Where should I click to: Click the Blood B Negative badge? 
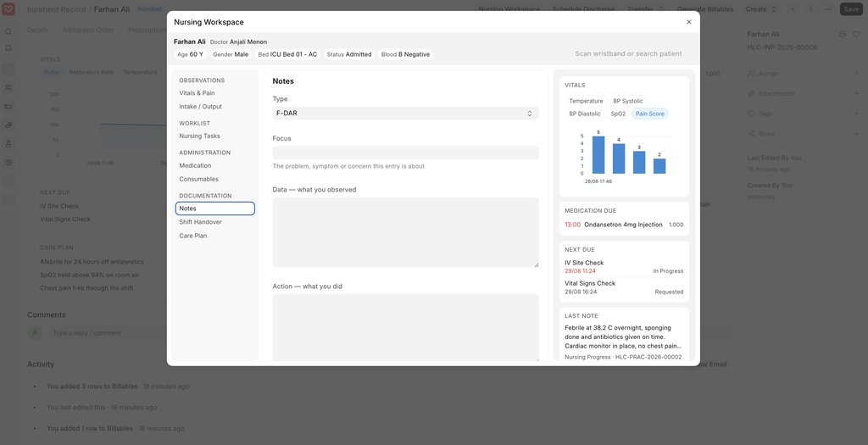[x=405, y=54]
